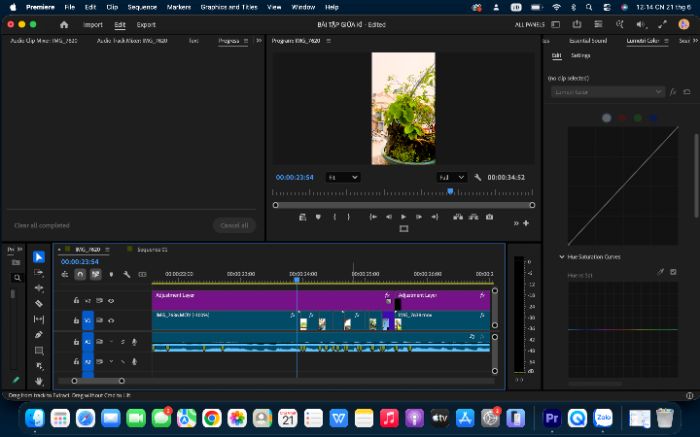
Task: Select the Selection tool arrow
Action: (x=39, y=257)
